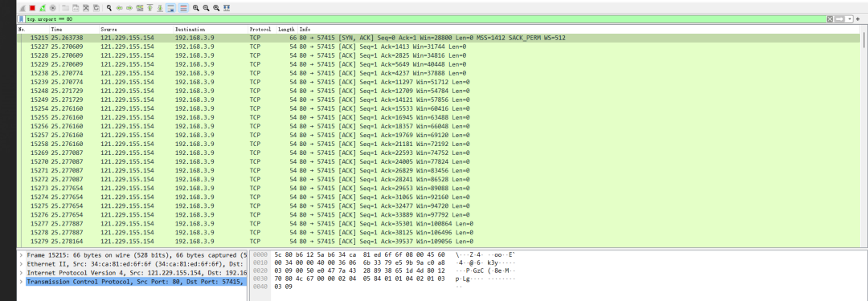Sort by the Source column header
This screenshot has width=868, height=301.
tap(136, 29)
